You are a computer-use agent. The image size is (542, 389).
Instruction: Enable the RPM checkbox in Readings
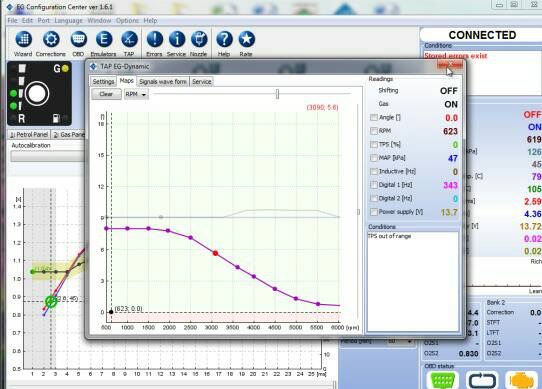click(374, 131)
